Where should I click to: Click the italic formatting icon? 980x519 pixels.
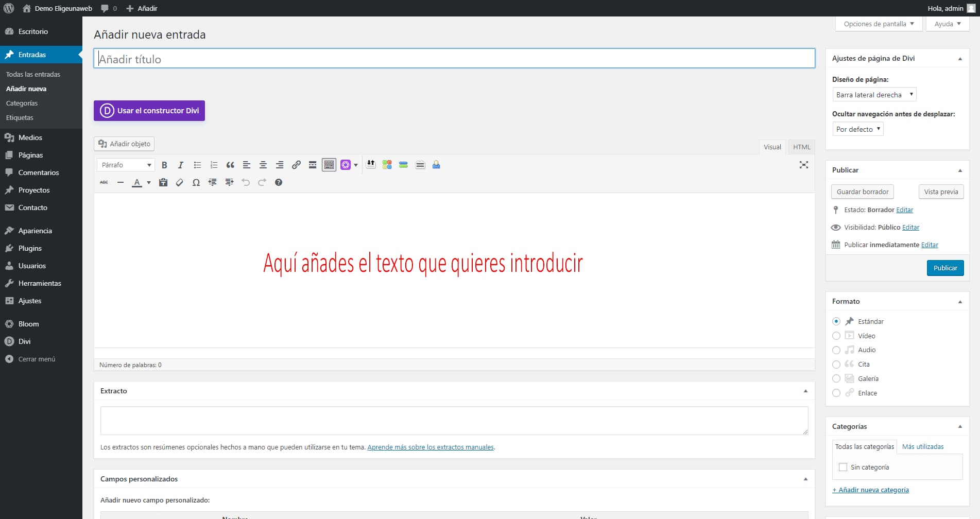click(x=181, y=165)
